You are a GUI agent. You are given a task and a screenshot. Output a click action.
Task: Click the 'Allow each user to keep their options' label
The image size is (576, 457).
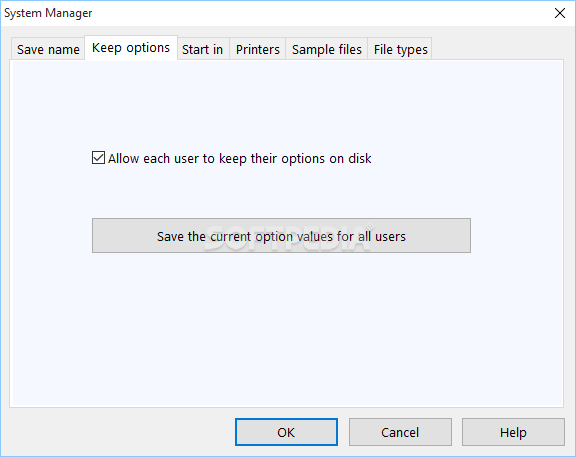tap(240, 159)
